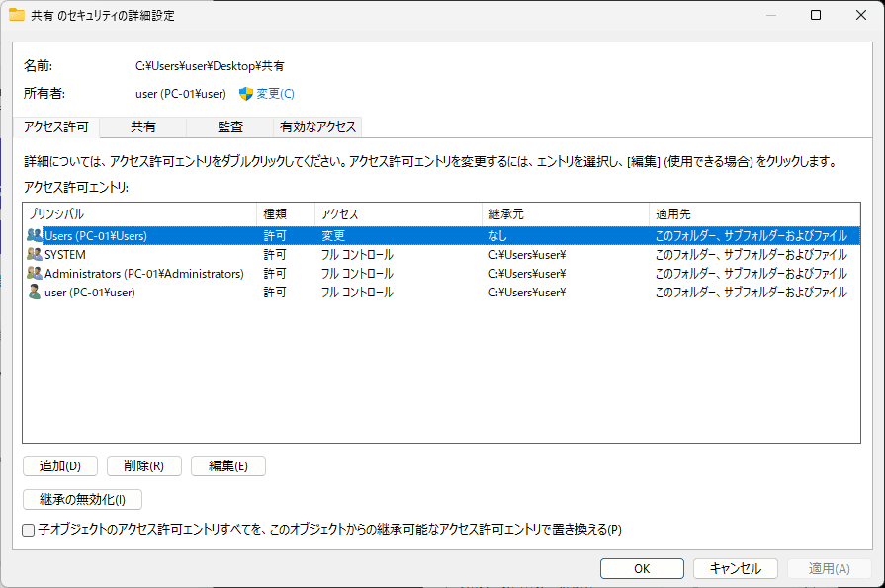Screen dimensions: 885x588
Task: Click the SYSTEM principal group icon
Action: [x=35, y=254]
